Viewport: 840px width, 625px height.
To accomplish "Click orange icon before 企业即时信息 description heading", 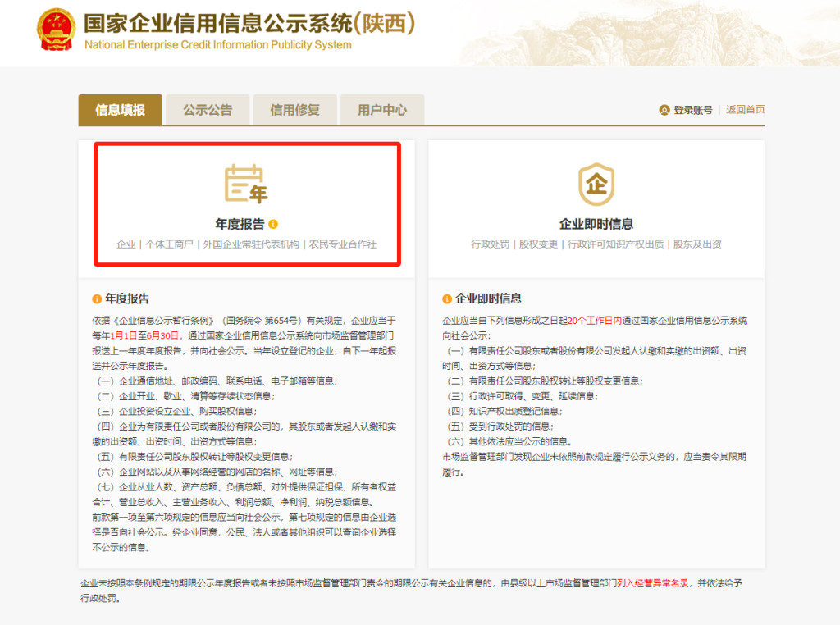I will point(447,299).
